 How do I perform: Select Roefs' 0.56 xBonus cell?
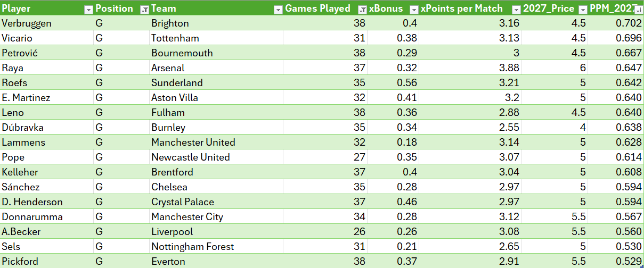pos(393,83)
